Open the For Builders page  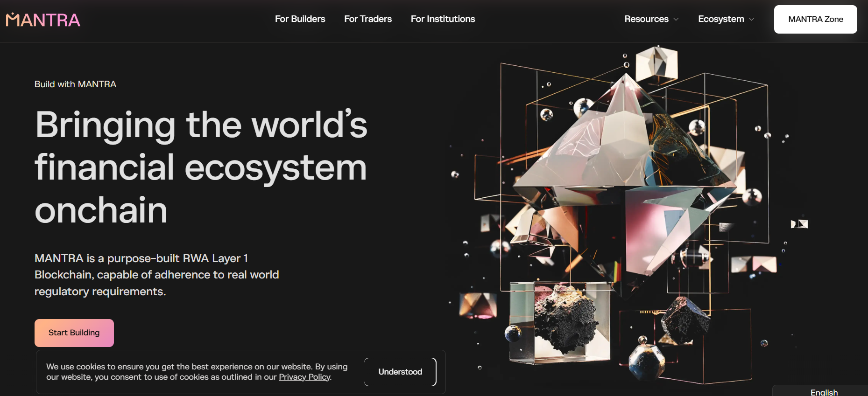[x=300, y=19]
